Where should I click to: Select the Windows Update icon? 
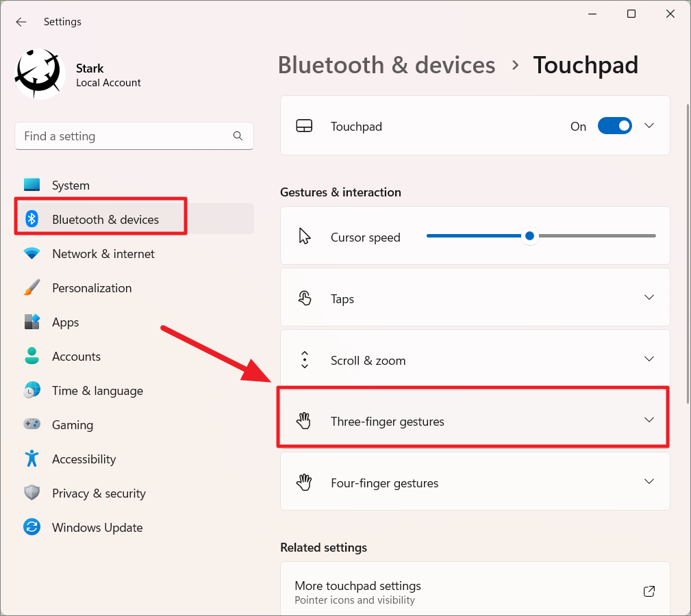click(32, 527)
